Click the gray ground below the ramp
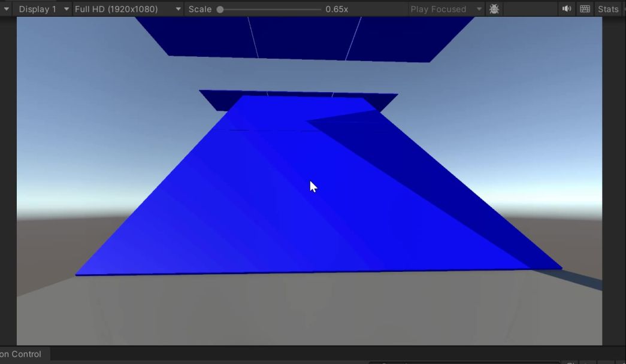This screenshot has height=364, width=626. 300,311
